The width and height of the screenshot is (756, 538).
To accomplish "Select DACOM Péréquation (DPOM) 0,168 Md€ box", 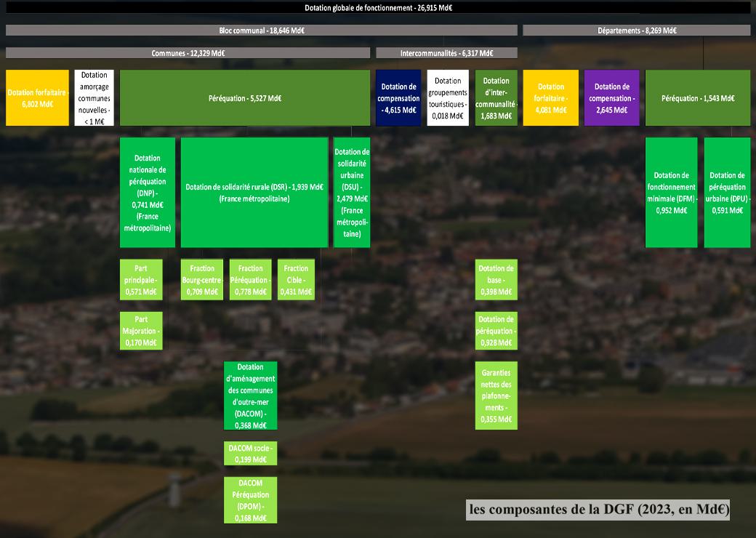I will click(250, 500).
